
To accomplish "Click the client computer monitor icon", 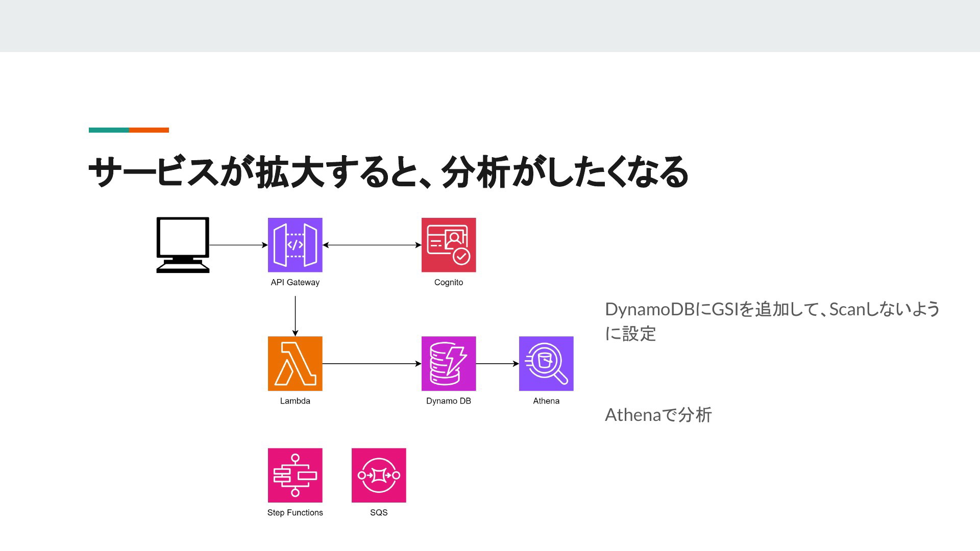I will 183,245.
